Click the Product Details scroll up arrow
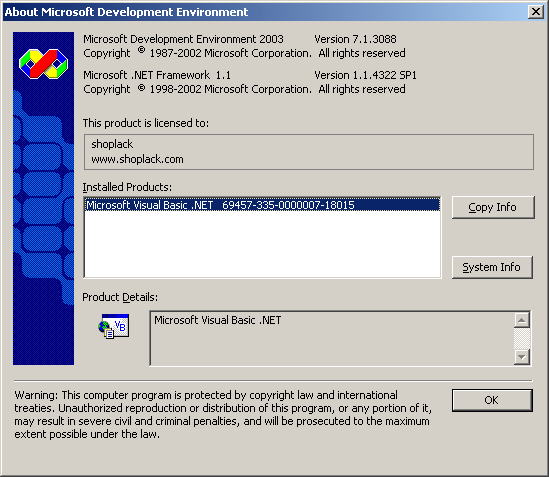 click(x=522, y=320)
